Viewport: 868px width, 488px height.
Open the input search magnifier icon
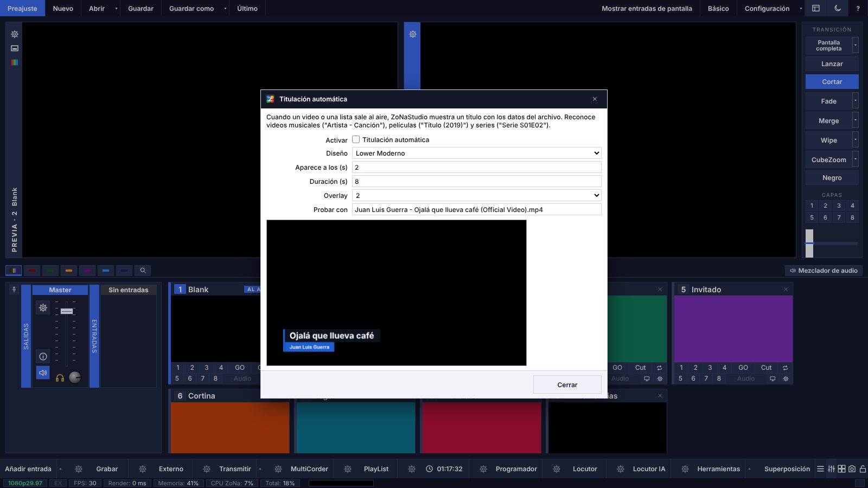click(x=143, y=270)
